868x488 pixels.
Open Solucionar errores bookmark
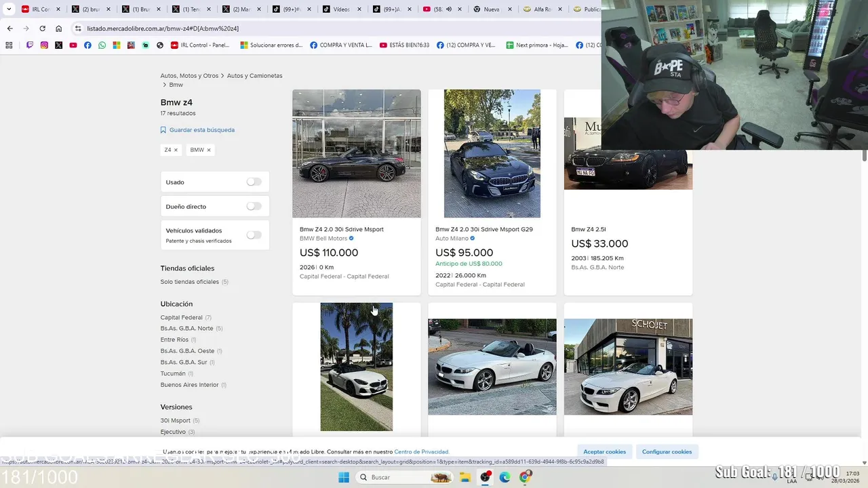[x=271, y=45]
